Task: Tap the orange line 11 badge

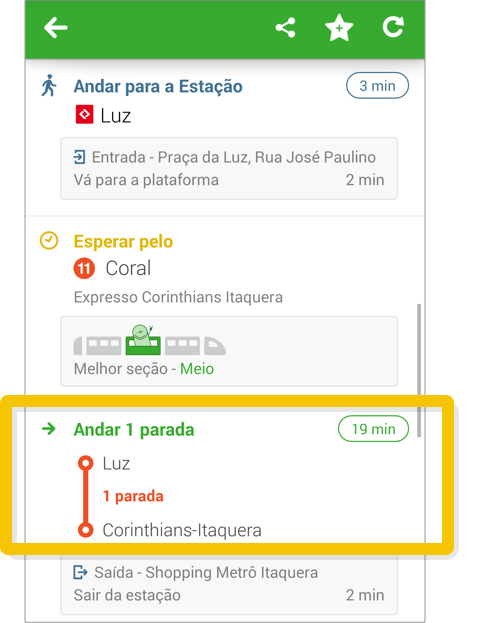Action: [84, 268]
